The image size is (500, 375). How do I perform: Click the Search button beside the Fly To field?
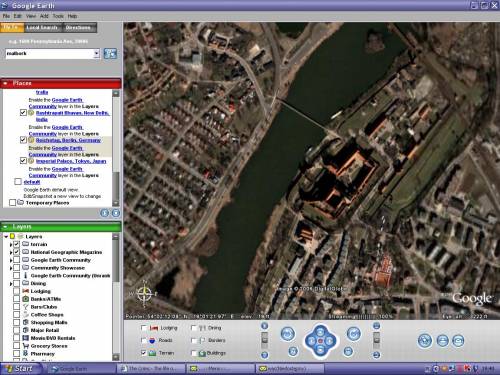coord(110,54)
